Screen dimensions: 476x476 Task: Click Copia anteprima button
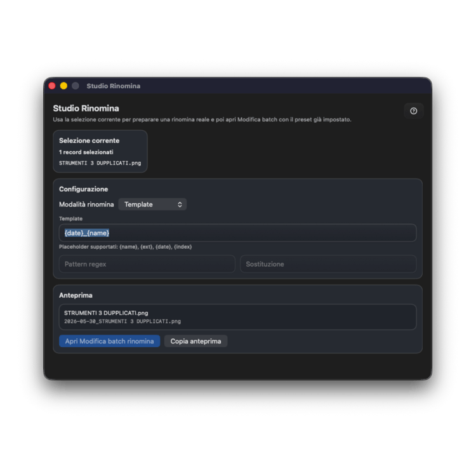tap(196, 341)
